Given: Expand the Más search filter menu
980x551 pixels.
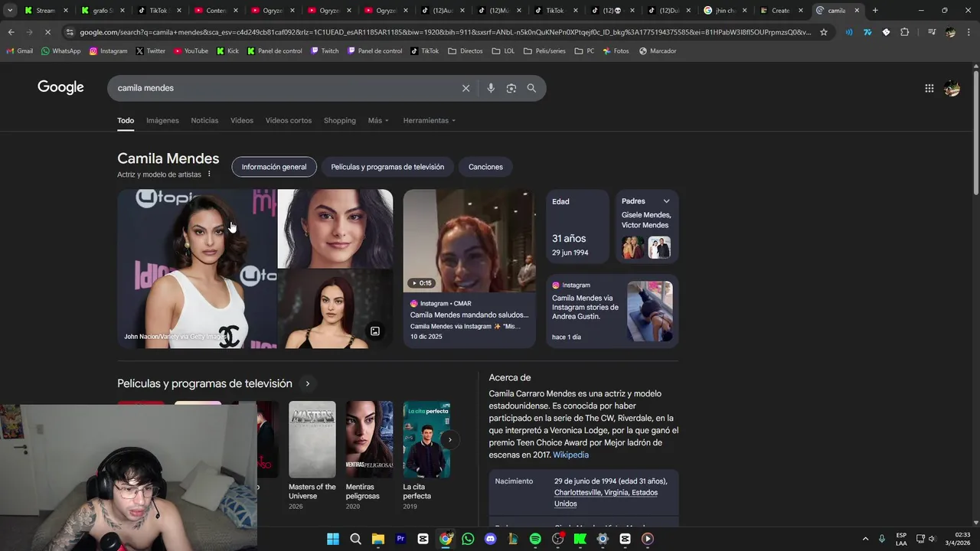Looking at the screenshot, I should (378, 120).
